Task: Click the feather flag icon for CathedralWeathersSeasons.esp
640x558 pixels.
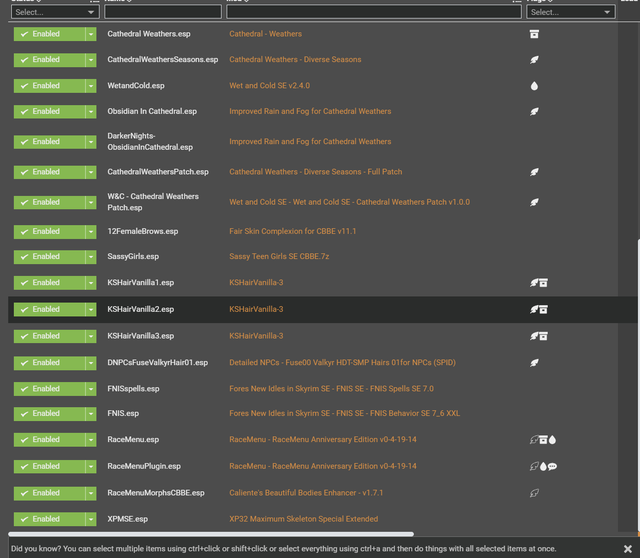Action: click(534, 60)
